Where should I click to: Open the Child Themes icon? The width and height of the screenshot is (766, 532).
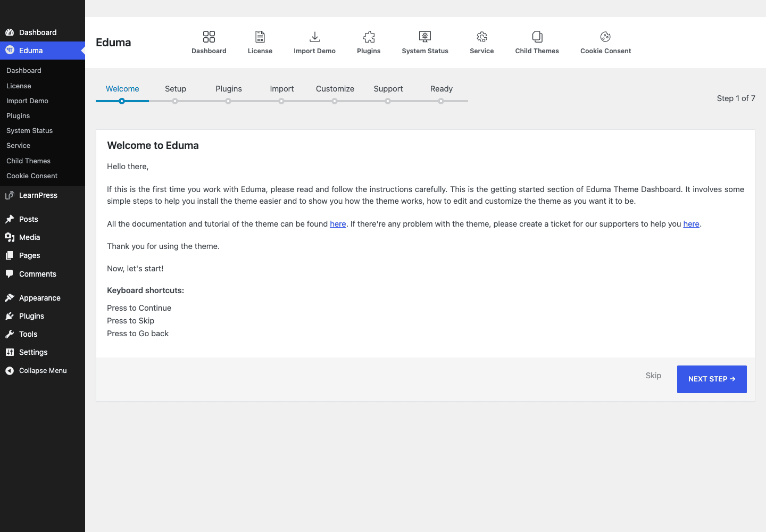(x=537, y=37)
